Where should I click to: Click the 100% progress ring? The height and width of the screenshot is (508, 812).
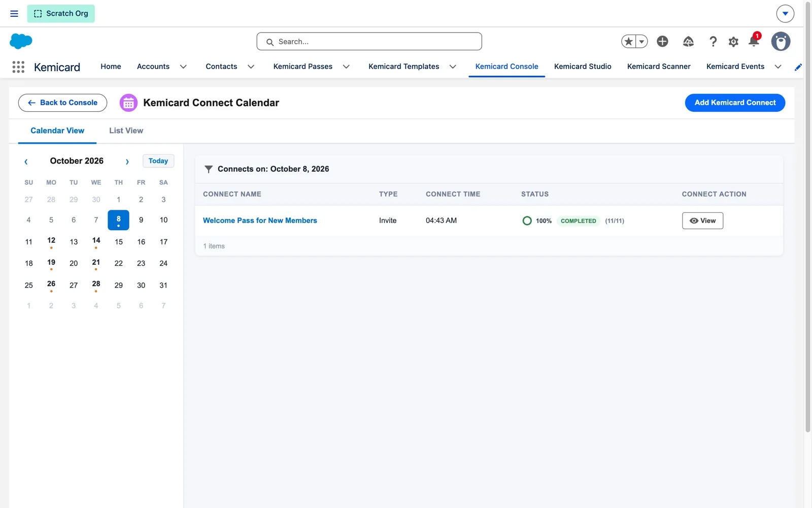527,221
